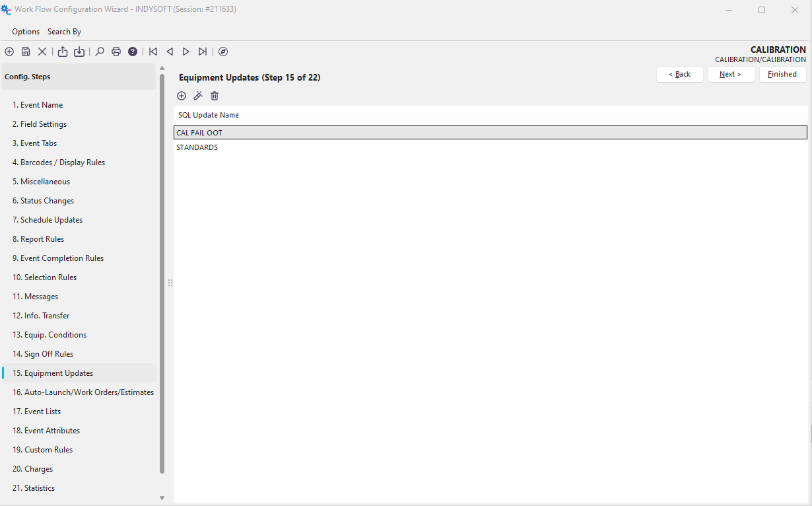Open help via the question mark icon

point(133,52)
